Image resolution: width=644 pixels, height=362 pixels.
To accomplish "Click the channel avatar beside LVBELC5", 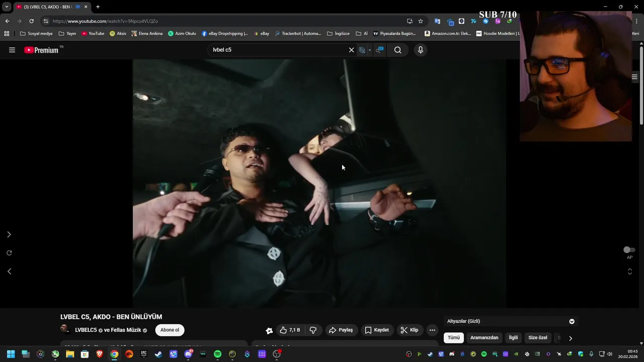I will coord(65,330).
